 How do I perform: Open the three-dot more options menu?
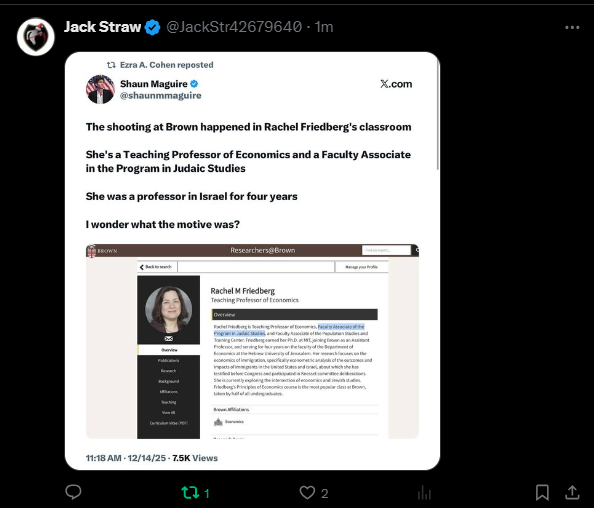[x=572, y=27]
